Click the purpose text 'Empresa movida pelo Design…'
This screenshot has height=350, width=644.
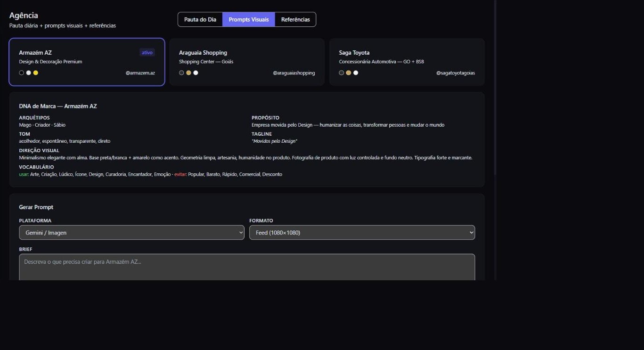coord(348,125)
